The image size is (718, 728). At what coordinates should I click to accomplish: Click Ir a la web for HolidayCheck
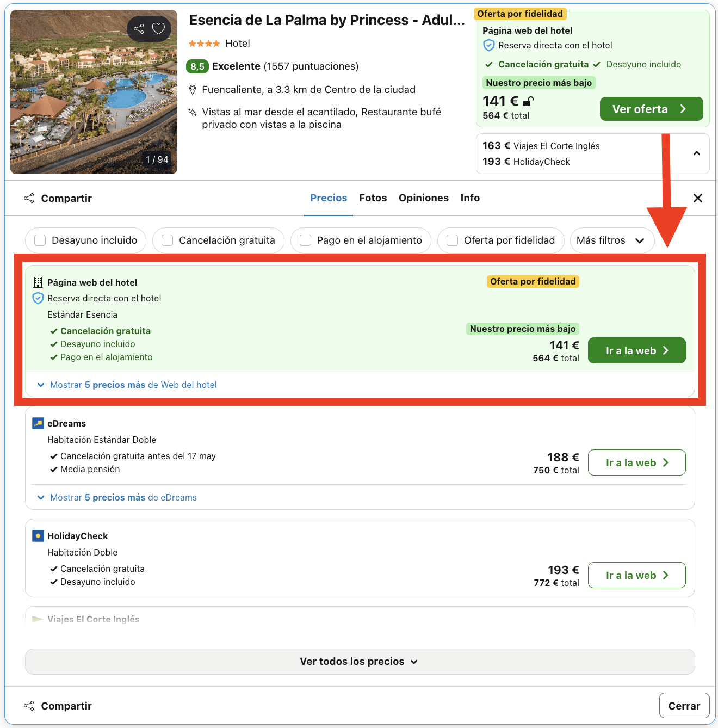tap(636, 575)
